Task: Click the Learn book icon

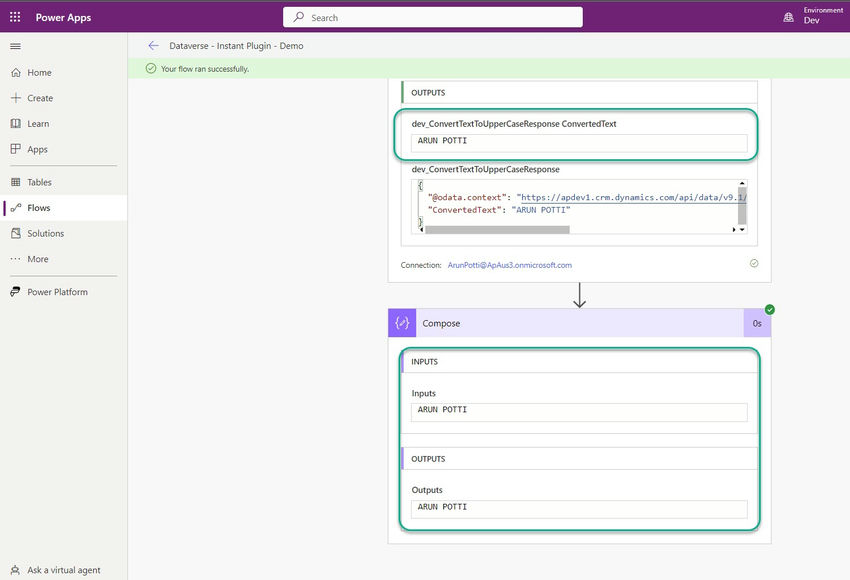Action: (16, 124)
